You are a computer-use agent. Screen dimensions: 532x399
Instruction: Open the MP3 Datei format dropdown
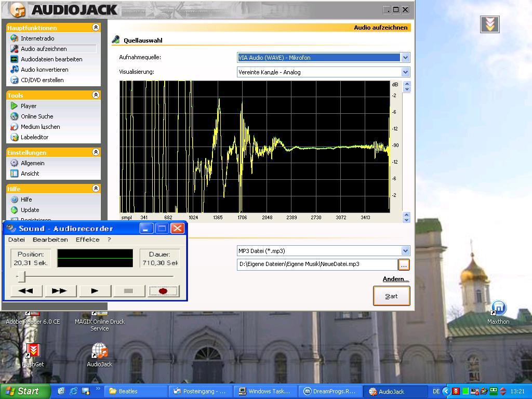(405, 251)
